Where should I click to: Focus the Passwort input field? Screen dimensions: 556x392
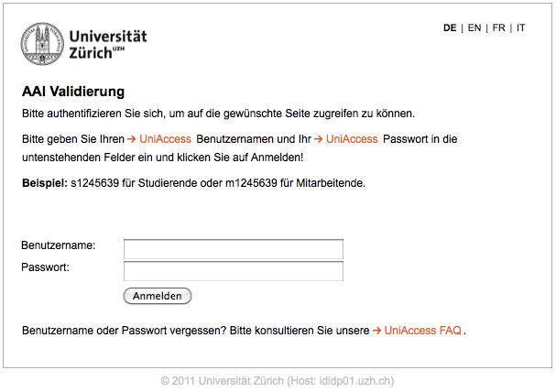tap(234, 271)
